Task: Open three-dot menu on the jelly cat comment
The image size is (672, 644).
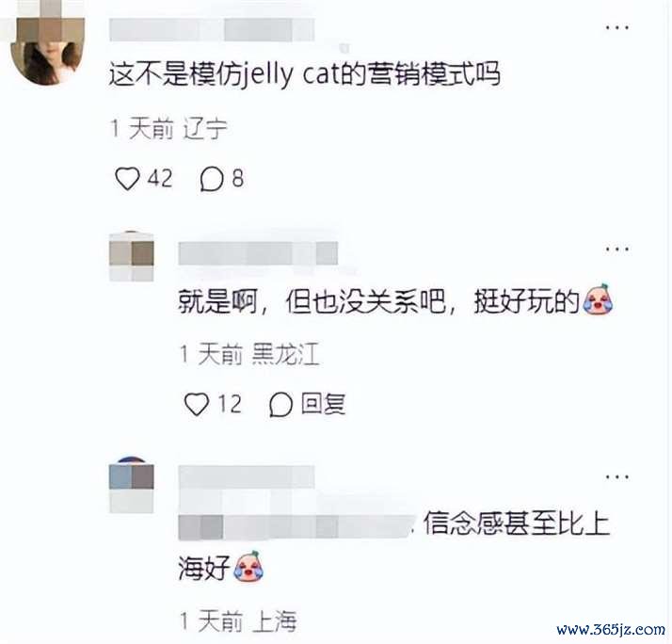Action: click(617, 27)
